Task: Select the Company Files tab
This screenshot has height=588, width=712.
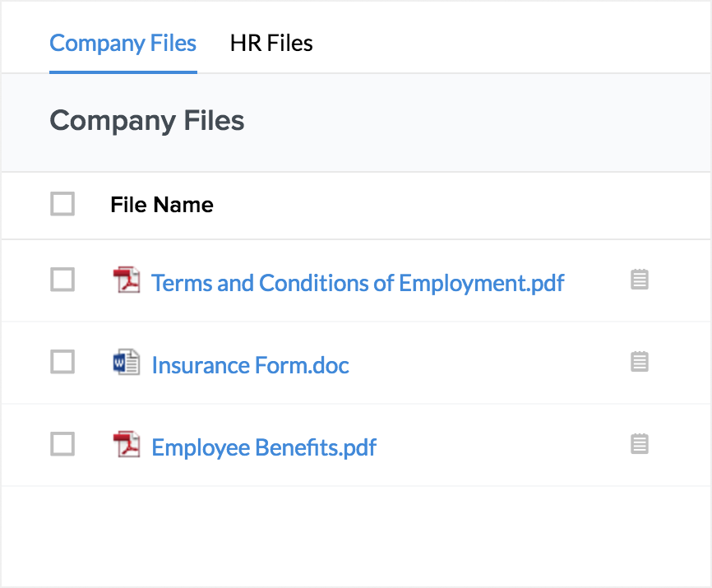Action: pos(123,43)
